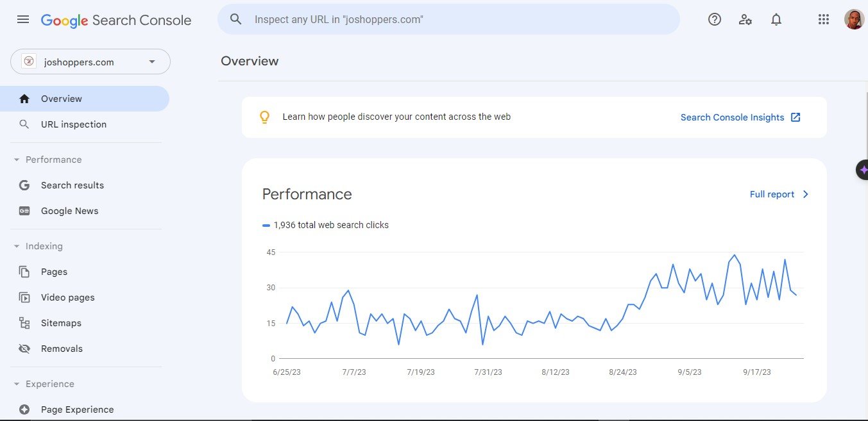Click the search magnifier icon

click(236, 19)
